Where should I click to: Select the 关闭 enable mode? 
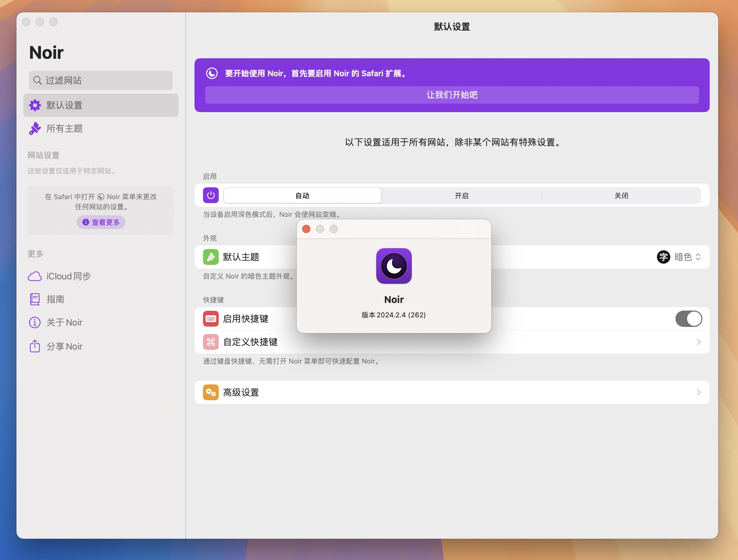621,196
